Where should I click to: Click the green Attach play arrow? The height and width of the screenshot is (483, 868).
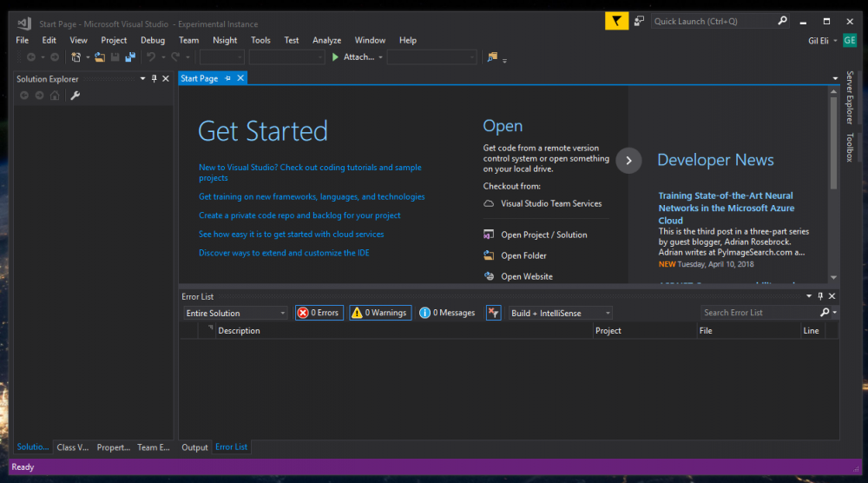[x=335, y=57]
